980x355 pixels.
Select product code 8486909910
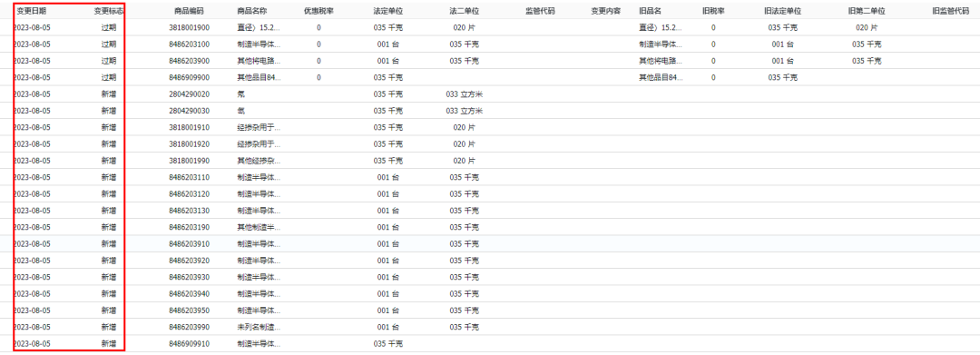pos(190,343)
